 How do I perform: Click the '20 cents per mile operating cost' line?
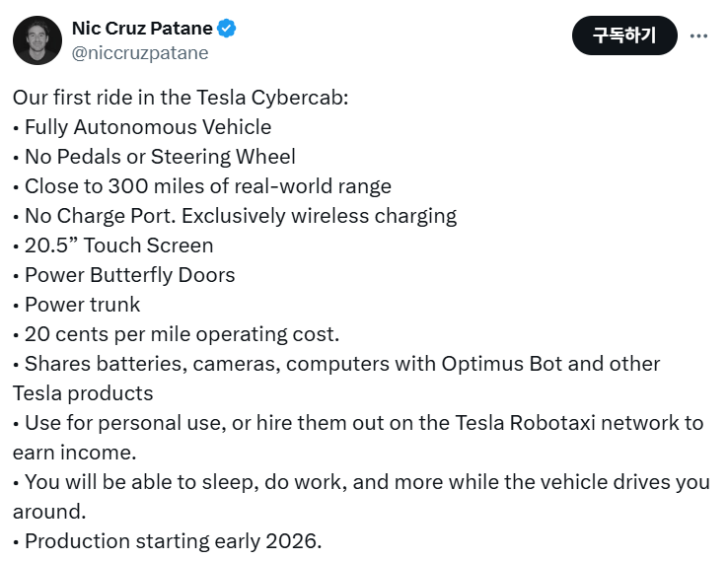pos(176,334)
